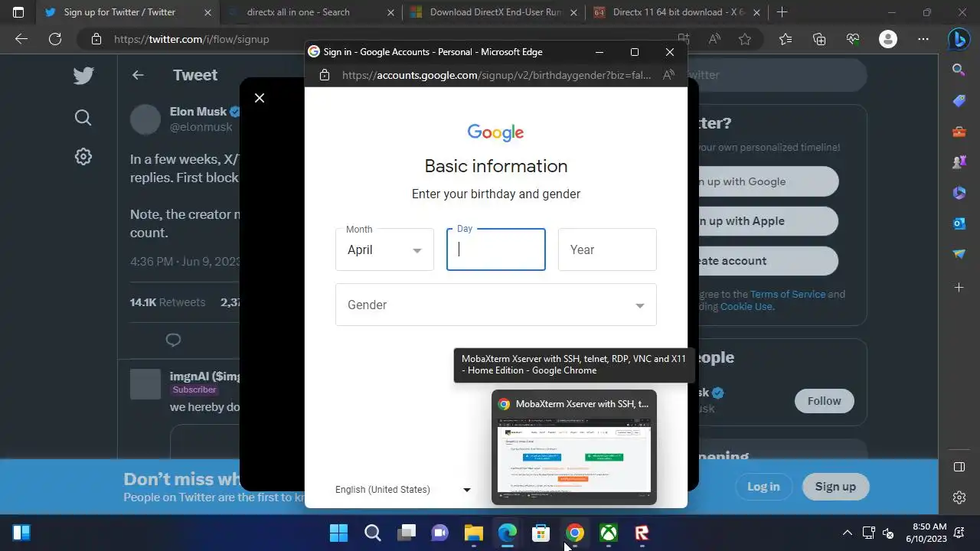Viewport: 980px width, 551px height.
Task: Click Edge sidebar search icon
Action: [x=959, y=70]
